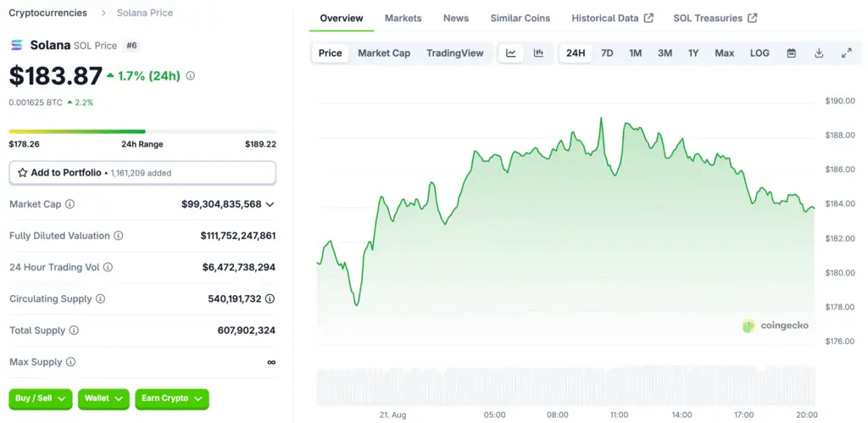Open the Earn Crypto dropdown

171,398
